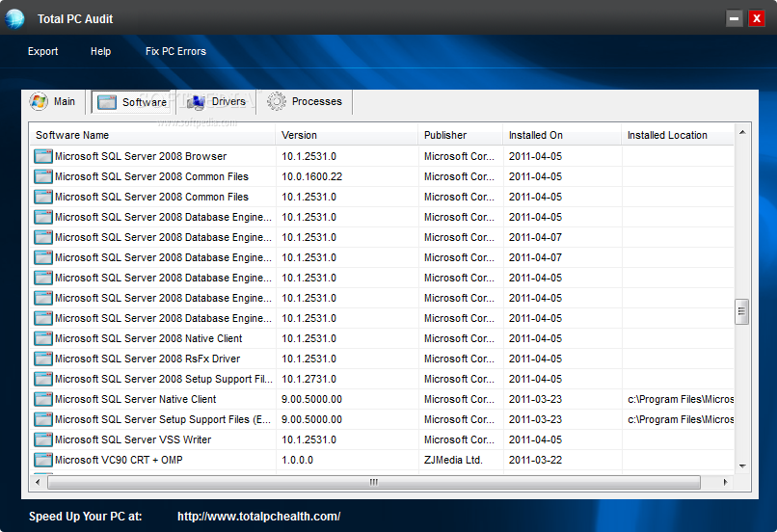Image resolution: width=777 pixels, height=532 pixels.
Task: Click version 10.0.1600.22 cell
Action: pyautogui.click(x=312, y=176)
